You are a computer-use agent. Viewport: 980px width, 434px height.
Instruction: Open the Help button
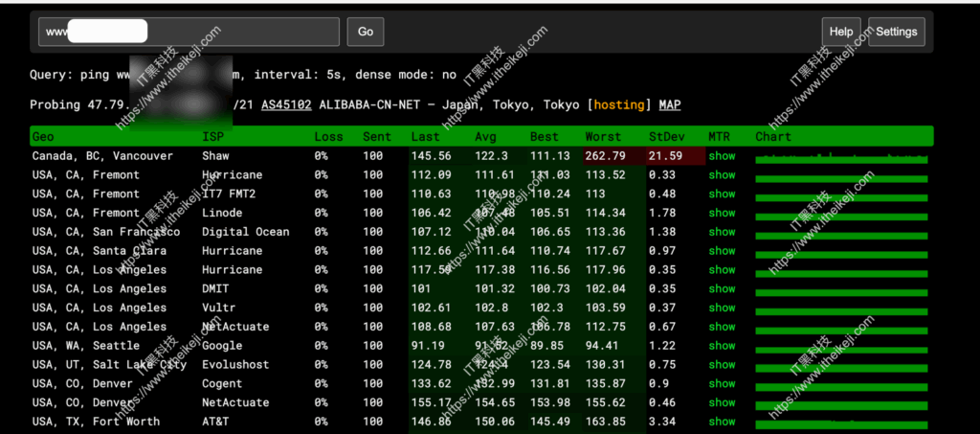click(840, 32)
